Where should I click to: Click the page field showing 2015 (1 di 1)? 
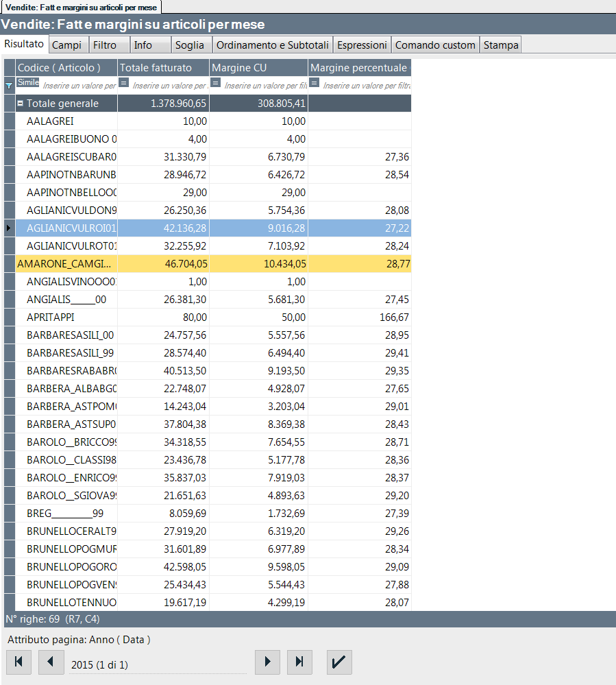(x=158, y=664)
